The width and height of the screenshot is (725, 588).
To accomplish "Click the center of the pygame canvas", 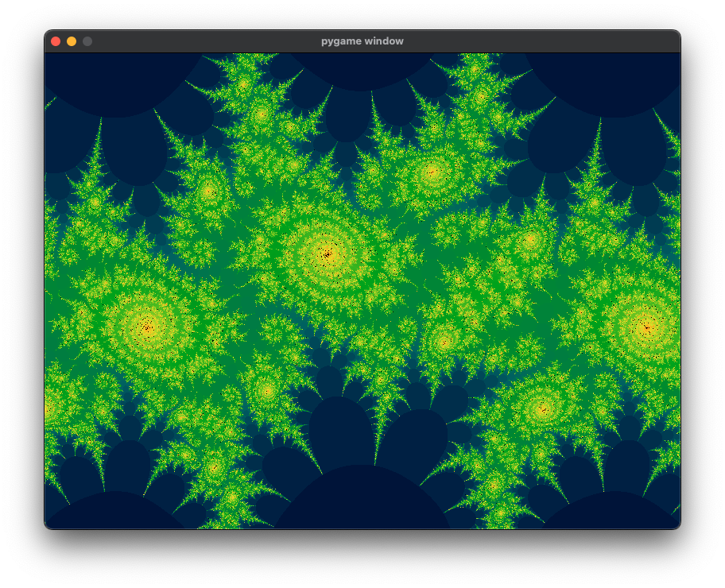I will tap(362, 290).
